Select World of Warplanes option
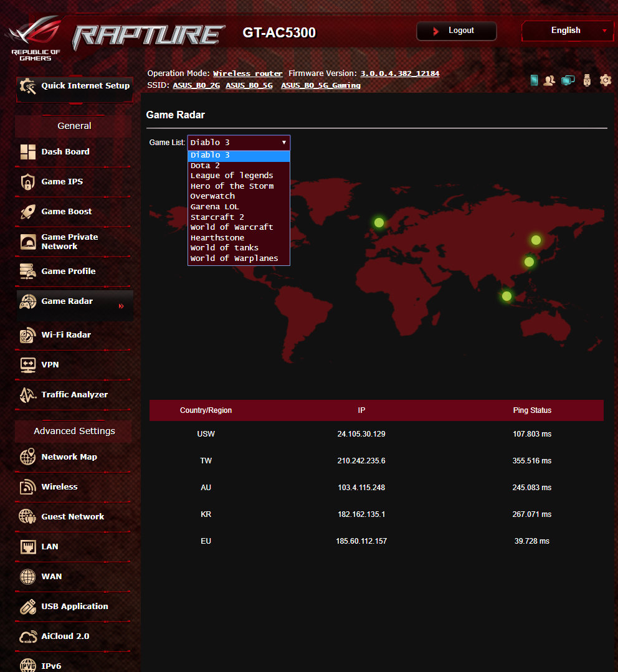The width and height of the screenshot is (618, 672). [239, 258]
